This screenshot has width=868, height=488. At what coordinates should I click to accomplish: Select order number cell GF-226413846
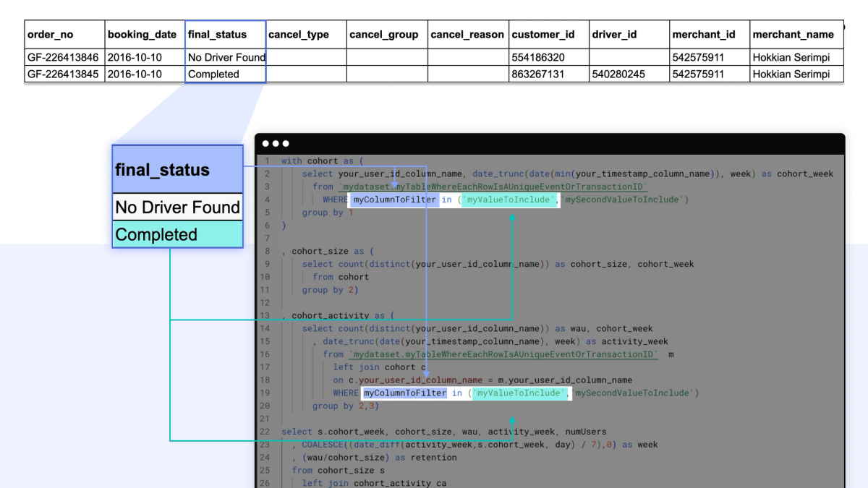(63, 57)
